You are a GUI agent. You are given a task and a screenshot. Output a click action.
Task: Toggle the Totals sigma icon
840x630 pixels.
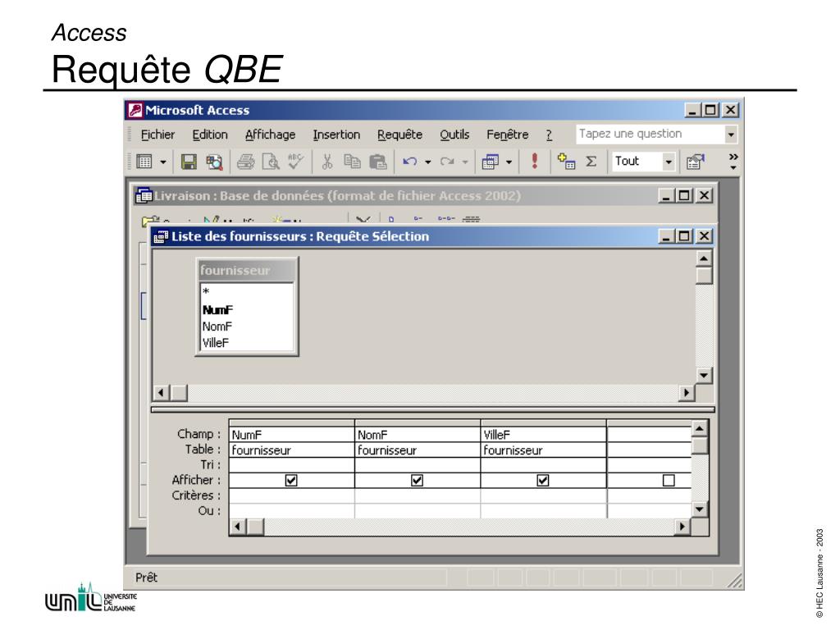click(x=591, y=162)
